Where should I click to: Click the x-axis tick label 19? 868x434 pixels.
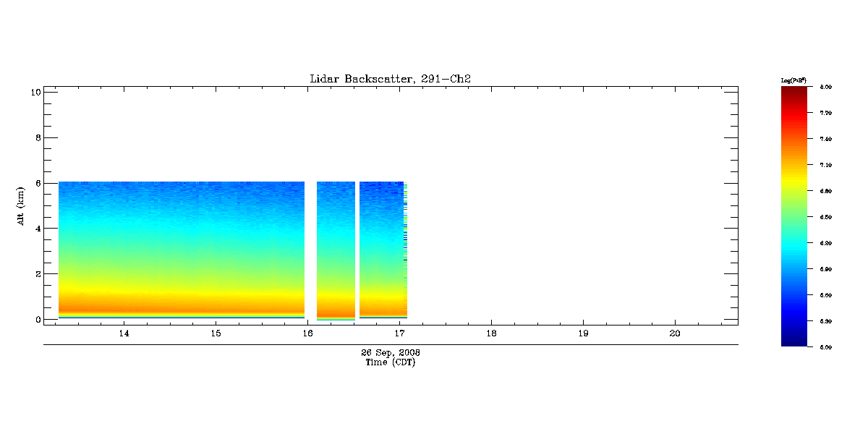583,333
